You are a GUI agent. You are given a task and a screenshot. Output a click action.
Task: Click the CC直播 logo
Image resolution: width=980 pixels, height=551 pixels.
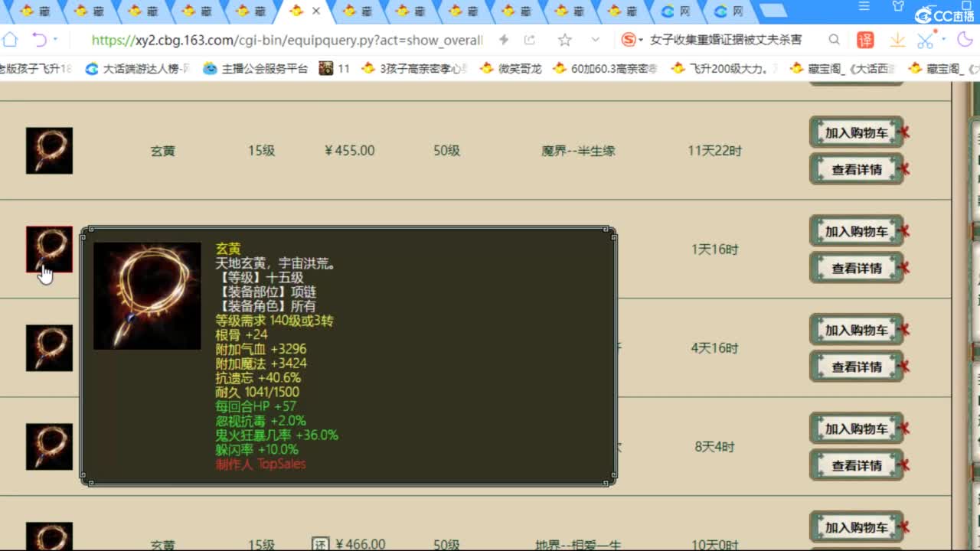click(944, 15)
